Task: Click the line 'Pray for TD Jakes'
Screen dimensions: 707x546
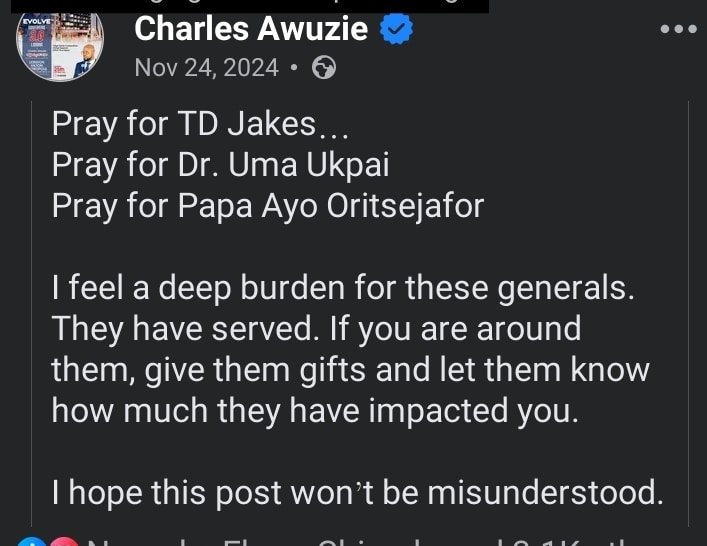Action: (184, 124)
